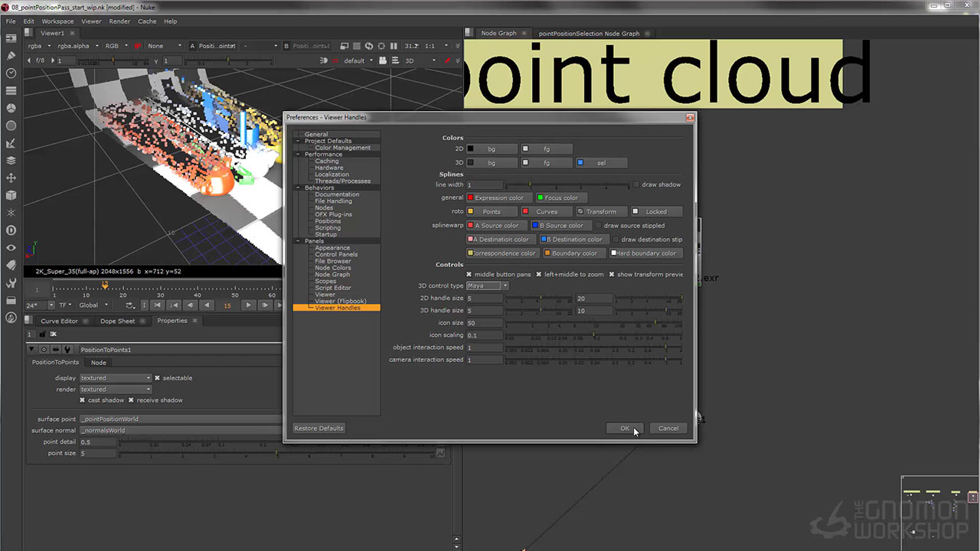Switch to the Curve Editor tab
Image resolution: width=980 pixels, height=551 pixels.
point(59,321)
